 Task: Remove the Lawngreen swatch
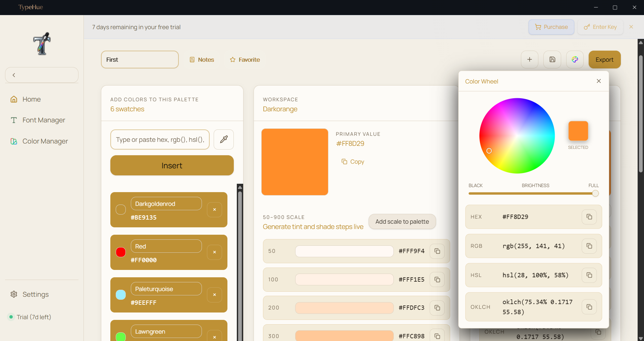click(215, 336)
